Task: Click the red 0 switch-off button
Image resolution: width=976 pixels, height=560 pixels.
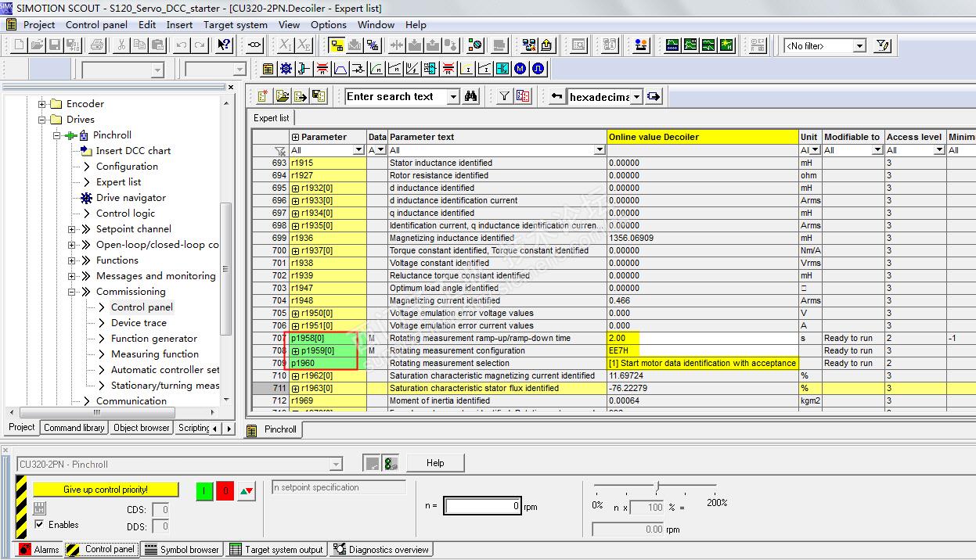Action: 225,492
